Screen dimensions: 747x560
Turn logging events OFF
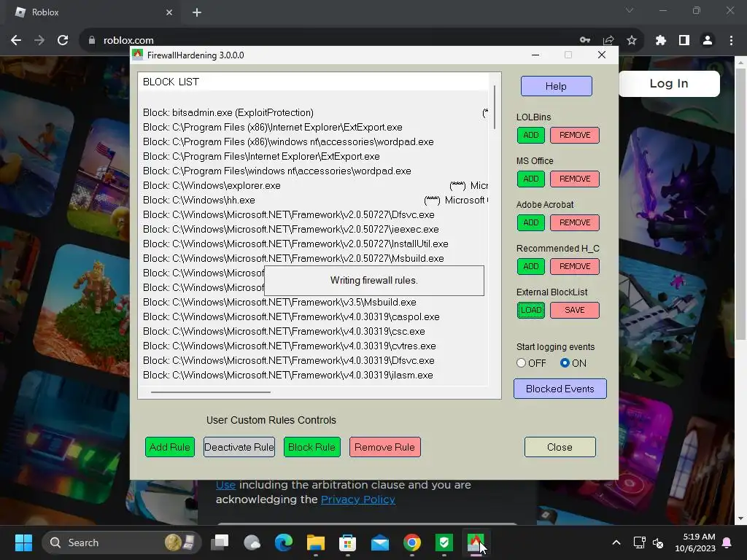tap(521, 363)
